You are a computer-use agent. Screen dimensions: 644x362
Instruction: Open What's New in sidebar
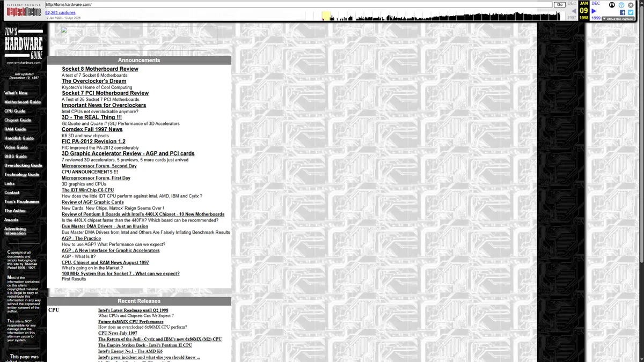coord(16,93)
